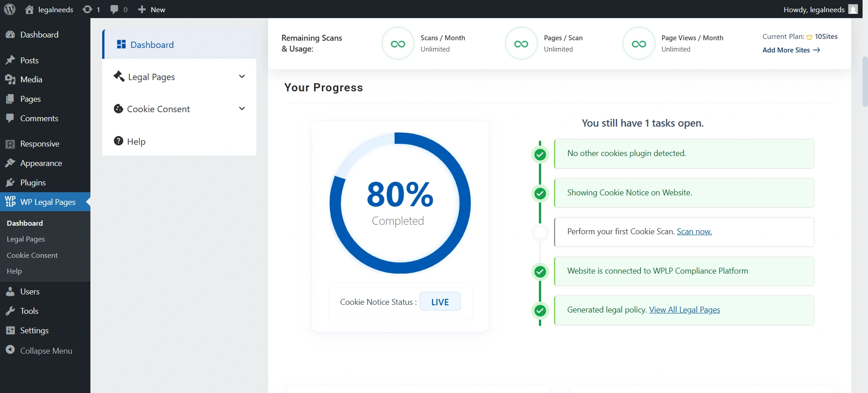Click the Pages icon in sidebar
This screenshot has height=393, width=868.
pyautogui.click(x=10, y=99)
